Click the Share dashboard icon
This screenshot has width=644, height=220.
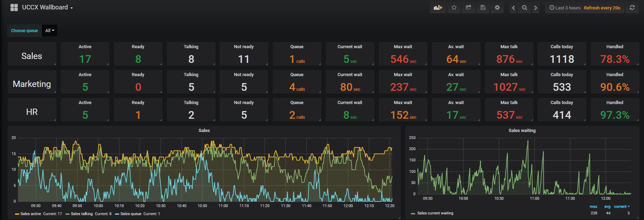[x=468, y=7]
